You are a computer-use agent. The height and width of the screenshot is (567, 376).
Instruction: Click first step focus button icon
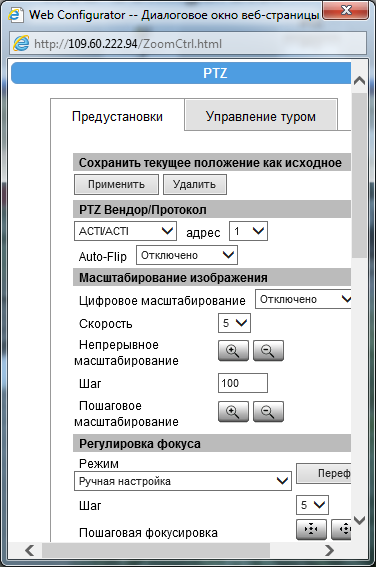[311, 529]
